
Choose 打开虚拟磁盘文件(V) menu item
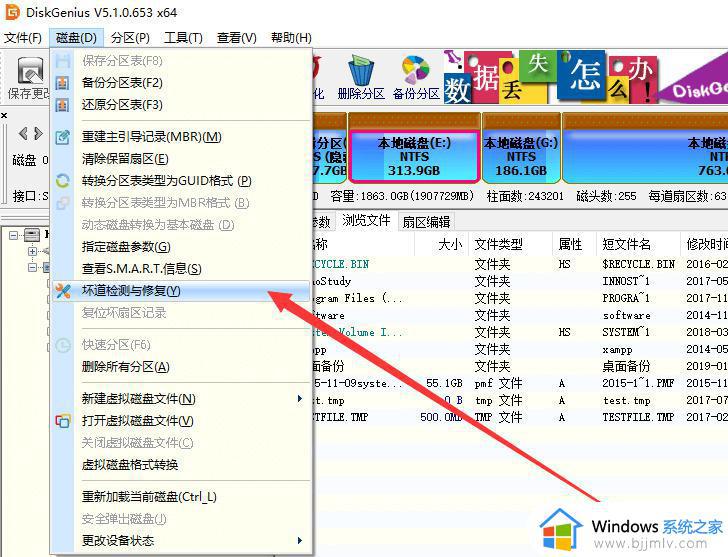click(181, 421)
